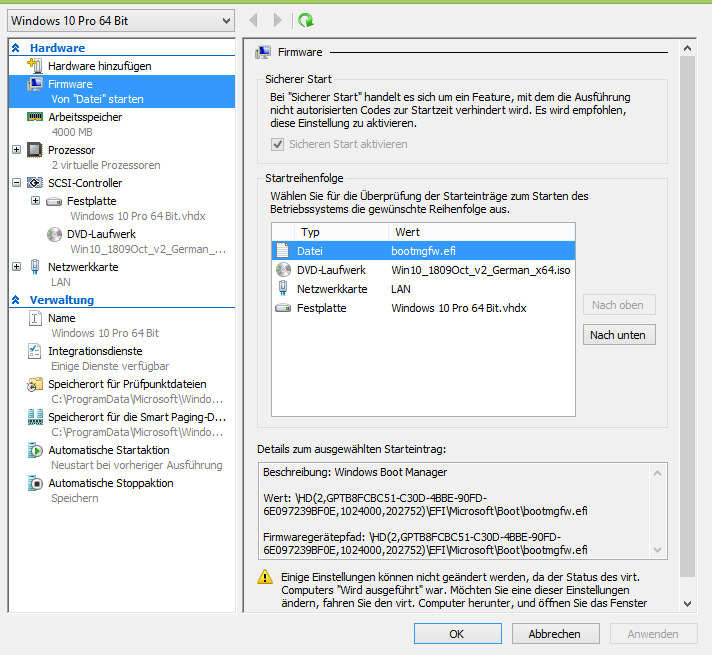Click OK to confirm settings

tap(458, 634)
